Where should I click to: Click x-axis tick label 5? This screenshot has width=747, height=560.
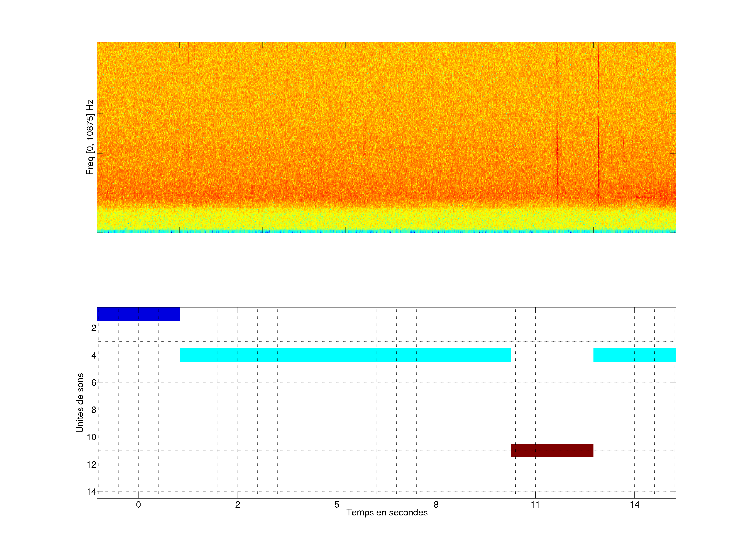click(x=337, y=505)
